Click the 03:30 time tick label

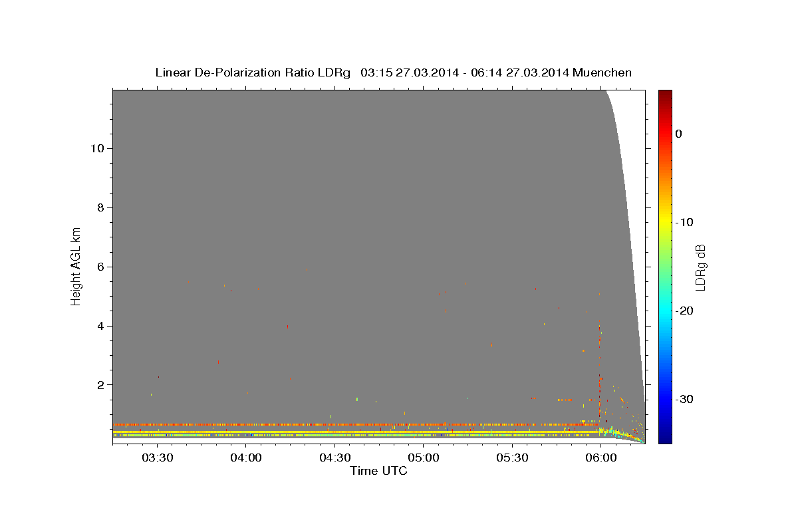(158, 458)
